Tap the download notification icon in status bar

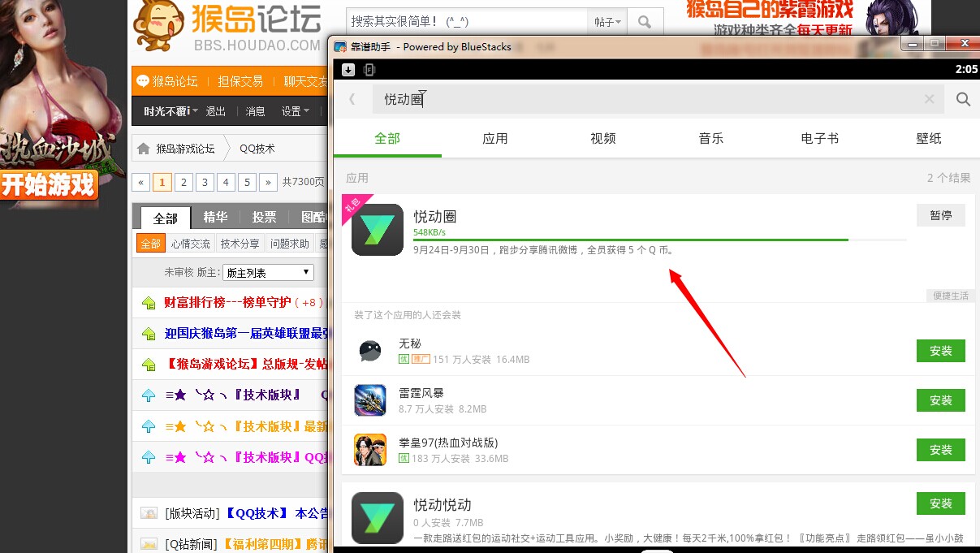348,70
